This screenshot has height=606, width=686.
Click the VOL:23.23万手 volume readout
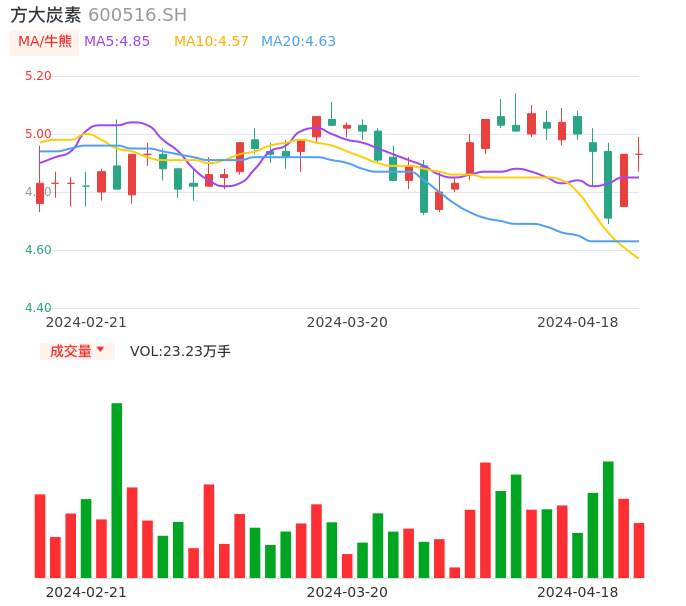click(x=180, y=351)
